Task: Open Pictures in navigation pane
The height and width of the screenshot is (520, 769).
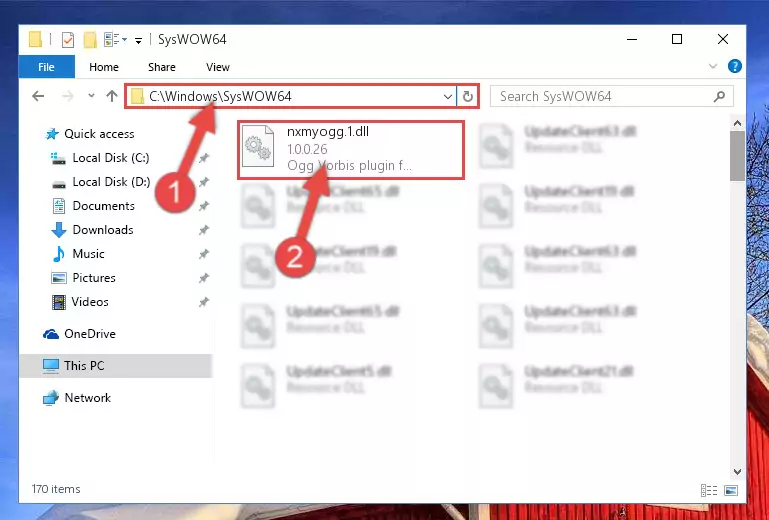Action: click(94, 278)
